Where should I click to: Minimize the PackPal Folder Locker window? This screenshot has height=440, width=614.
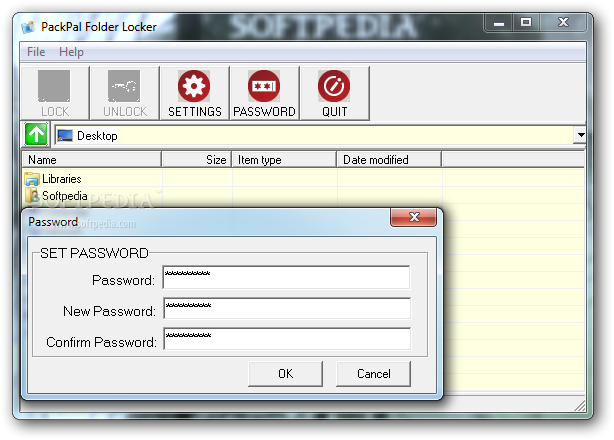[499, 23]
